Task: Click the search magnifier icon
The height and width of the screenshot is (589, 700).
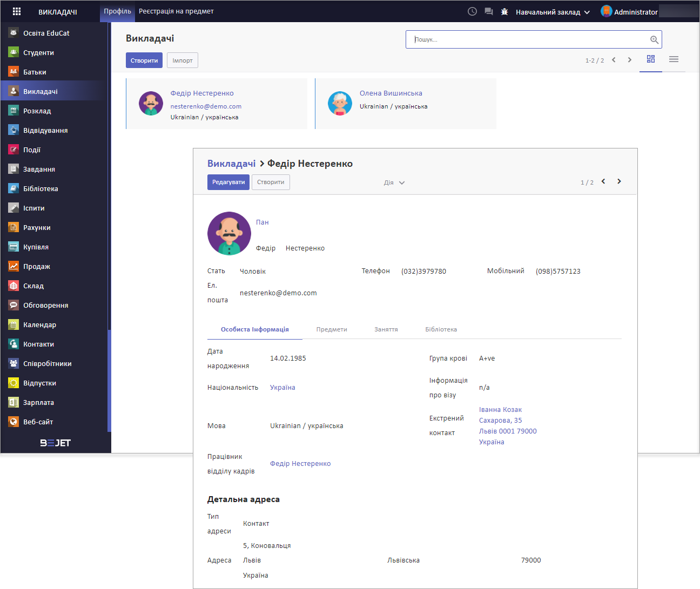Action: point(654,39)
